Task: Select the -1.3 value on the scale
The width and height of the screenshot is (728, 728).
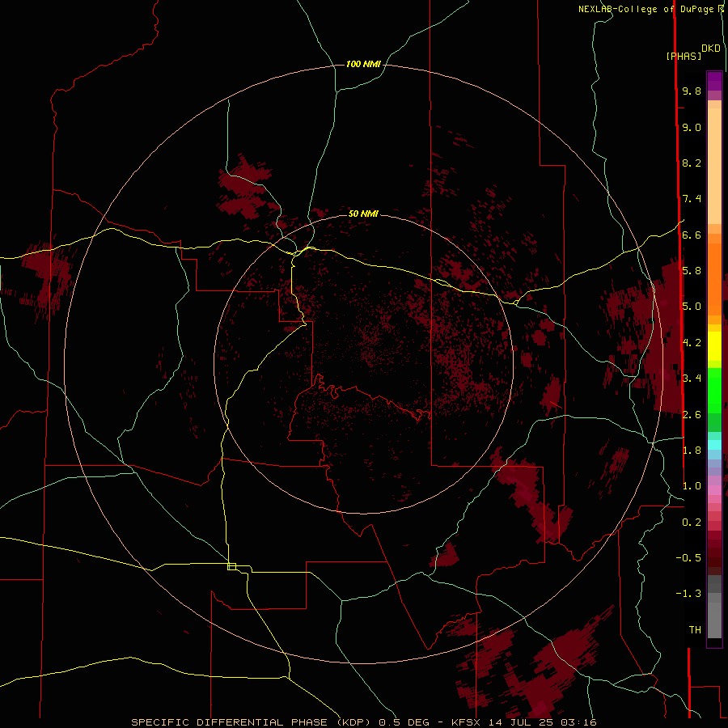Action: click(x=688, y=594)
